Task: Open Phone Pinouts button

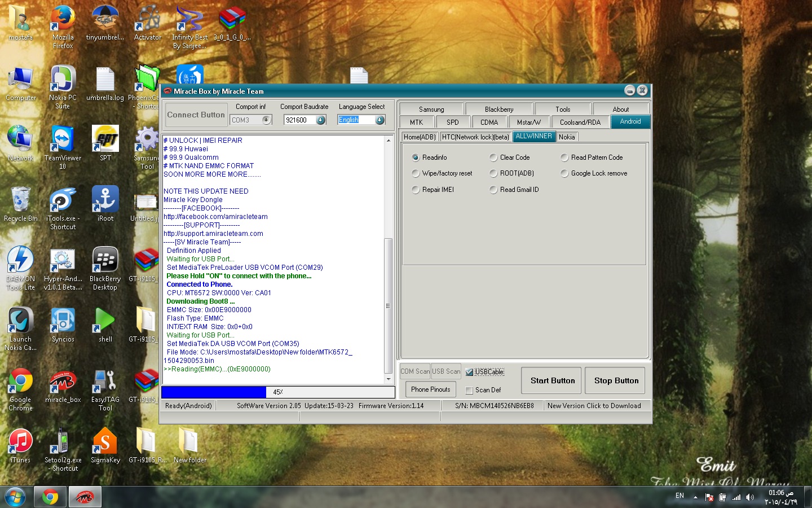Action: point(431,389)
